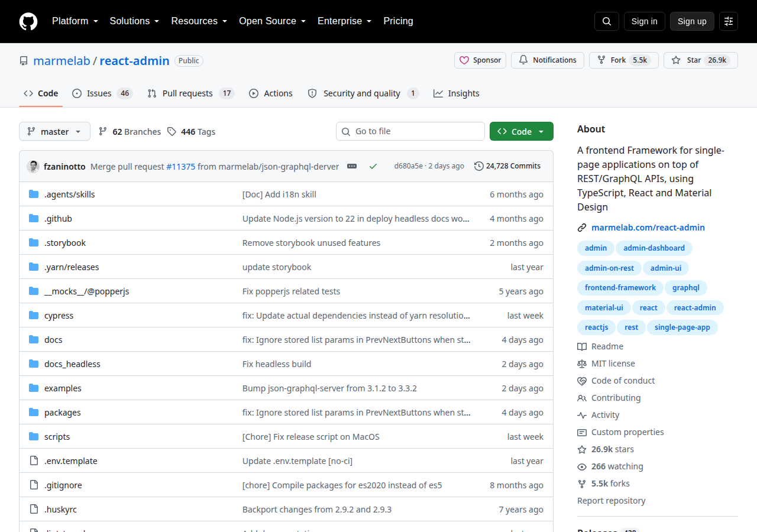The height and width of the screenshot is (532, 757).
Task: Open the packages folder
Action: [x=63, y=413]
